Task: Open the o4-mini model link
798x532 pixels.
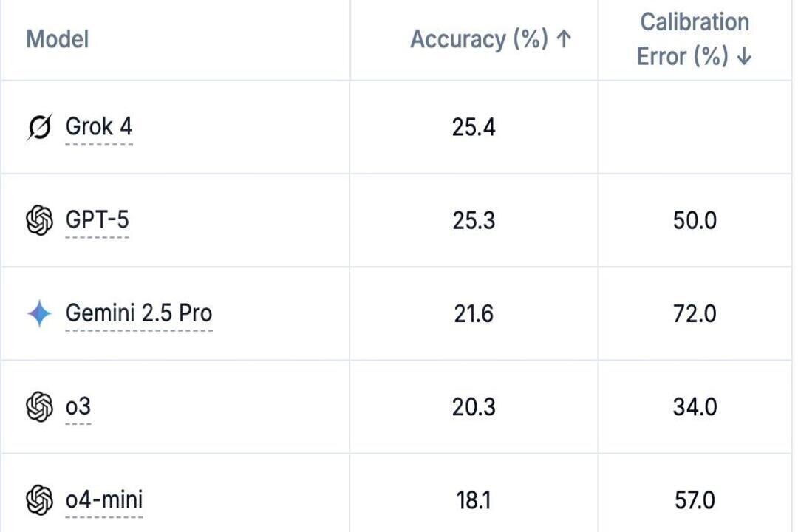Action: coord(104,499)
